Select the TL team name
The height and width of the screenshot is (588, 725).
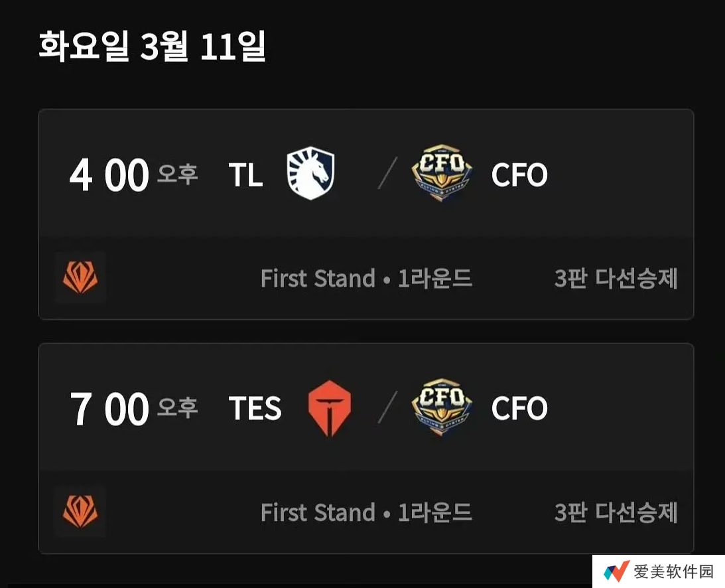(245, 175)
